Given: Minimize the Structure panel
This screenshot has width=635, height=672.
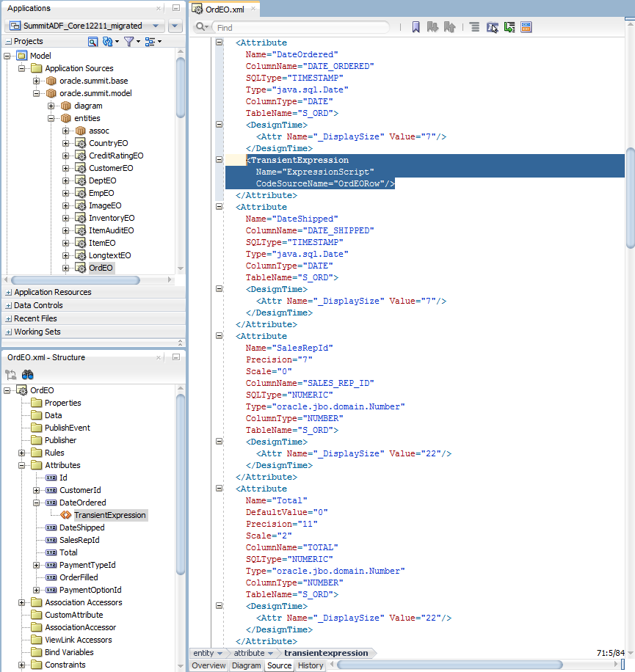Looking at the screenshot, I should point(176,357).
